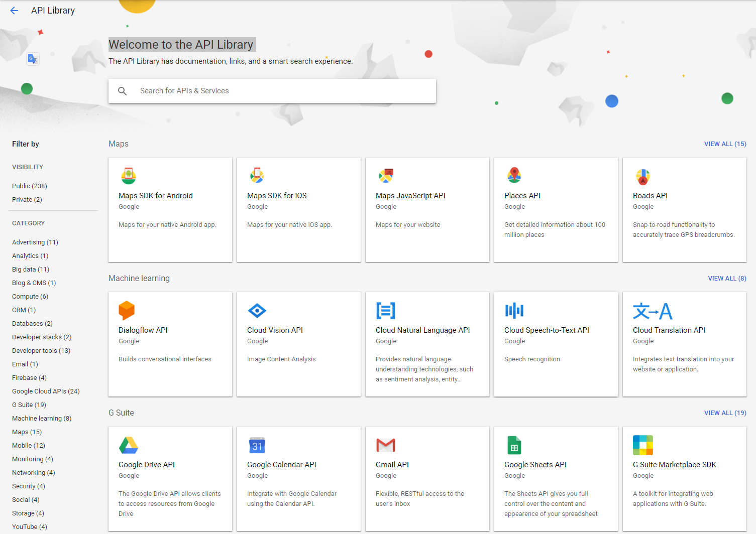Click the back arrow next to API Library

click(x=14, y=11)
